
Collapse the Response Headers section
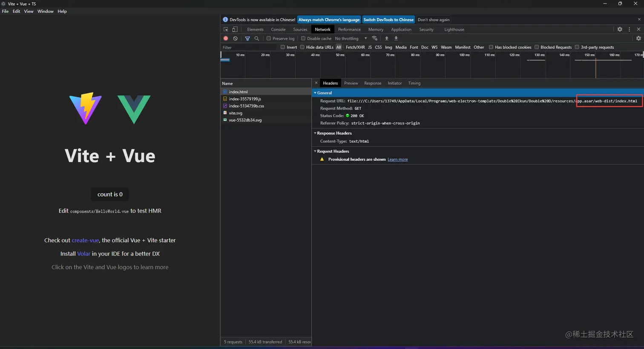(333, 133)
